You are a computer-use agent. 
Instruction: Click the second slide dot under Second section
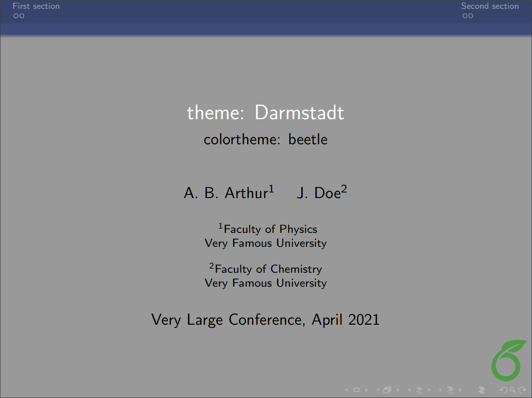(x=471, y=16)
